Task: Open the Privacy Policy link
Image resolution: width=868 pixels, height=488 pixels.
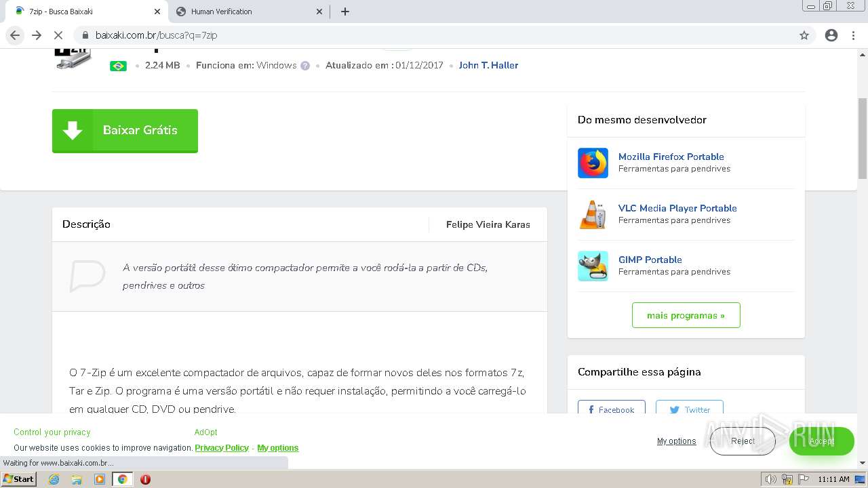Action: 222,448
